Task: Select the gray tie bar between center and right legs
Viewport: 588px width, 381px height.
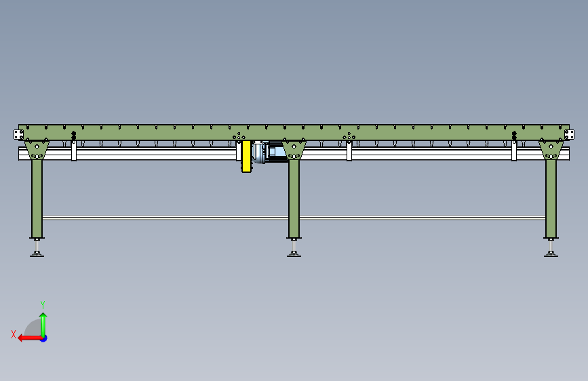Action: (x=423, y=218)
